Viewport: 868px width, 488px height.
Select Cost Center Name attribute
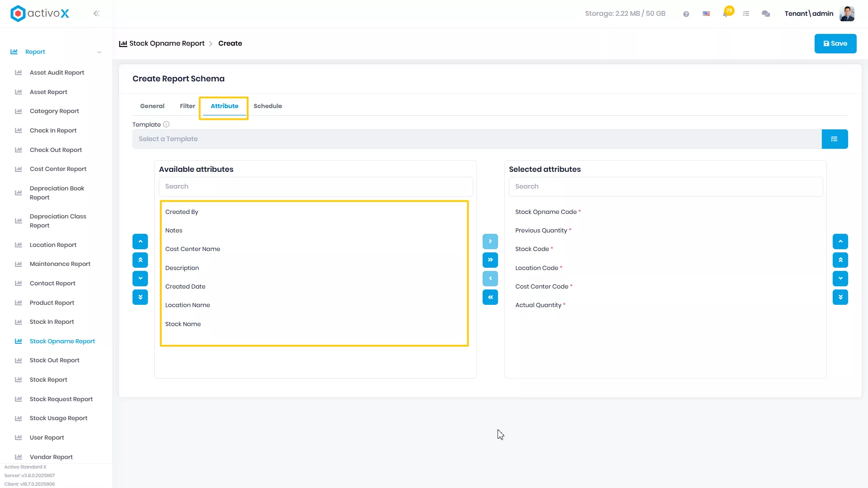click(193, 249)
